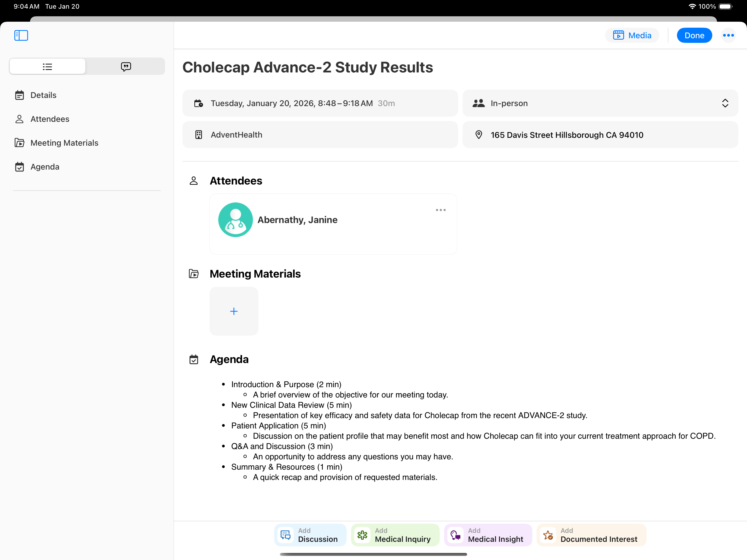Open Abernathy, Janine attendee avatar

(x=235, y=220)
